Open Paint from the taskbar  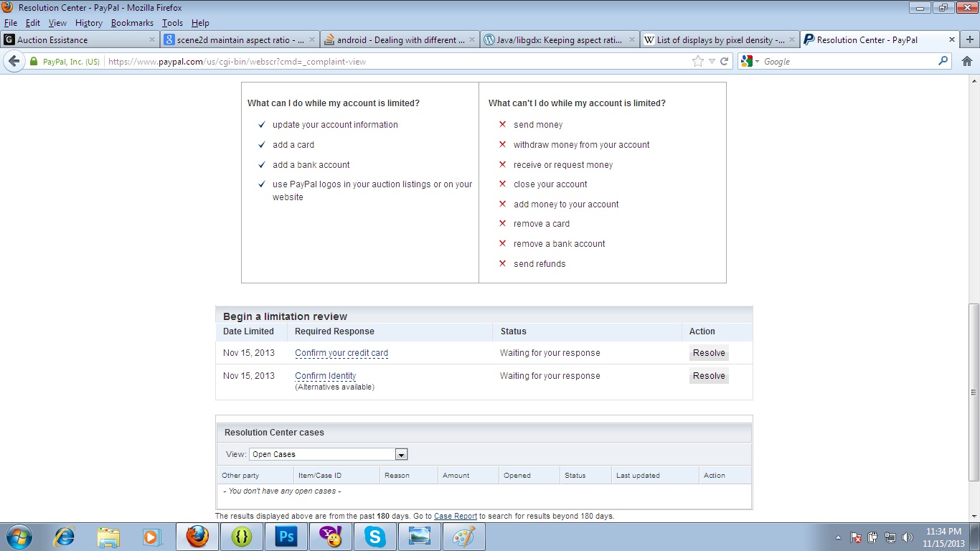tap(464, 537)
